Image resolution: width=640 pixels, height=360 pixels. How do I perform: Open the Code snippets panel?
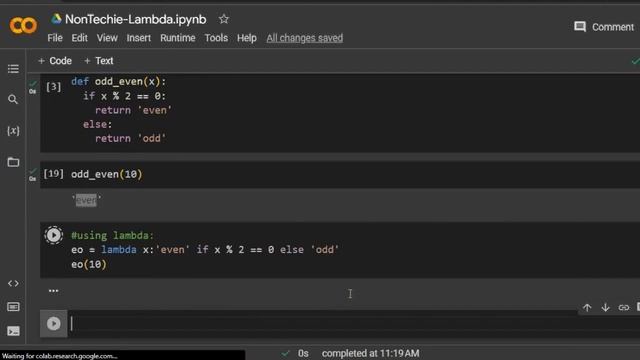[x=13, y=283]
